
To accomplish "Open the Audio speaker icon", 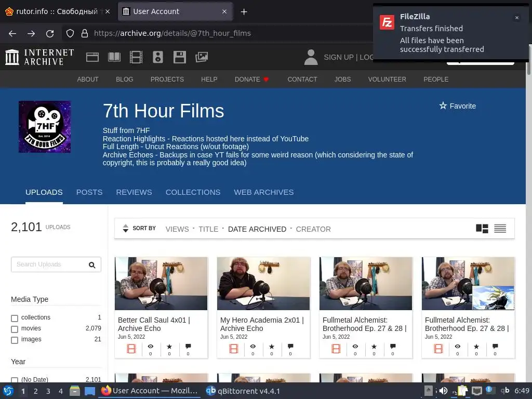I will (158, 57).
